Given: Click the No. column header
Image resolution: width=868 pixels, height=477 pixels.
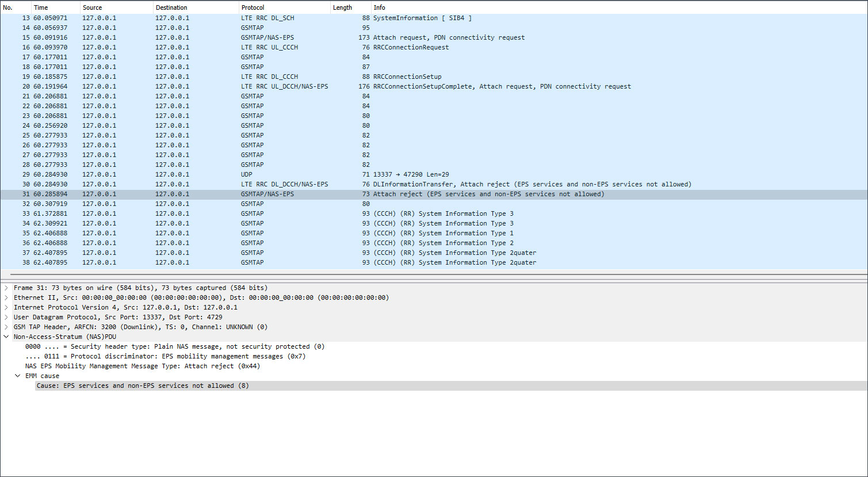Looking at the screenshot, I should (8, 7).
